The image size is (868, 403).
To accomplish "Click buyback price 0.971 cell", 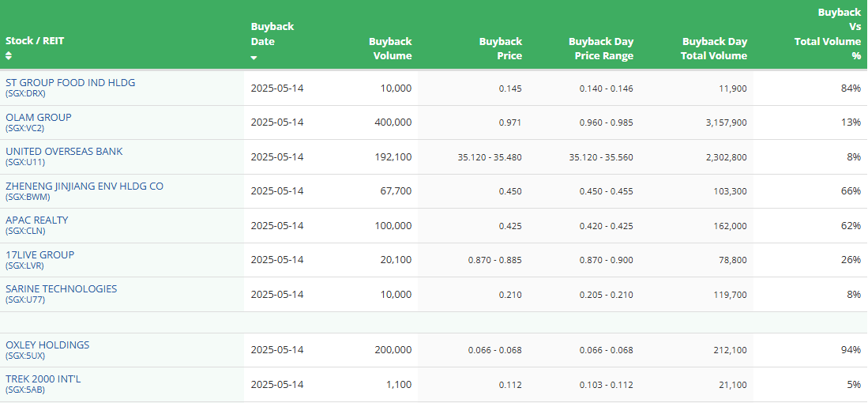I will (510, 122).
